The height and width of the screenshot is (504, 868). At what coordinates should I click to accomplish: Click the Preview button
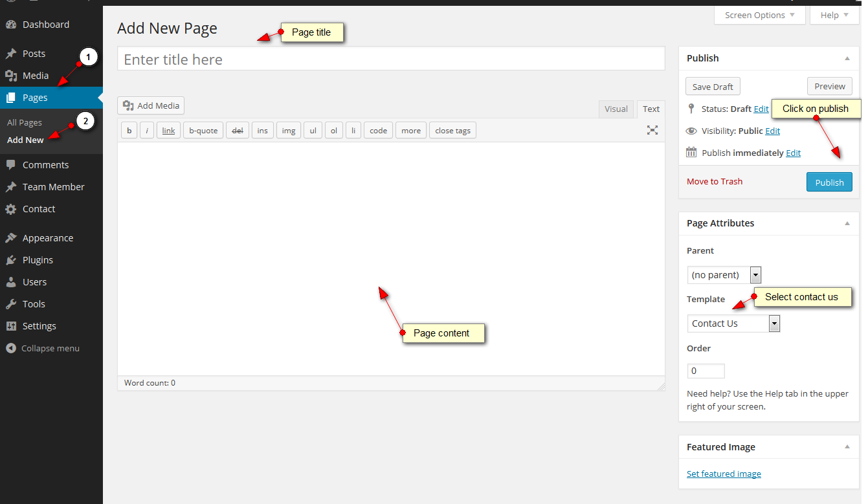coord(830,86)
